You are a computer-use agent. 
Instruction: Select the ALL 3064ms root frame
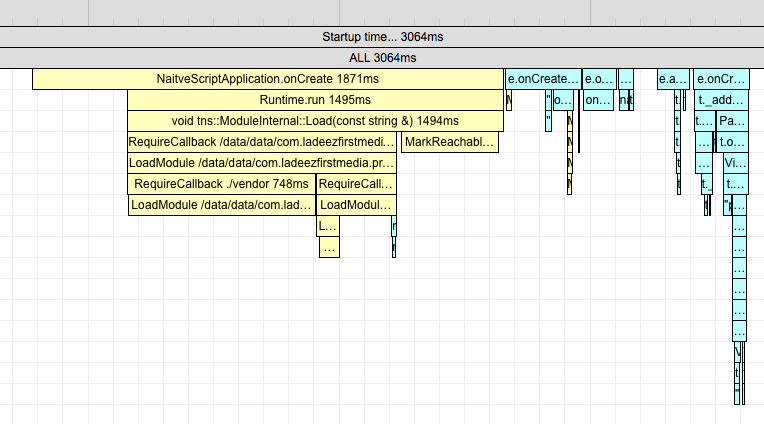pos(382,58)
